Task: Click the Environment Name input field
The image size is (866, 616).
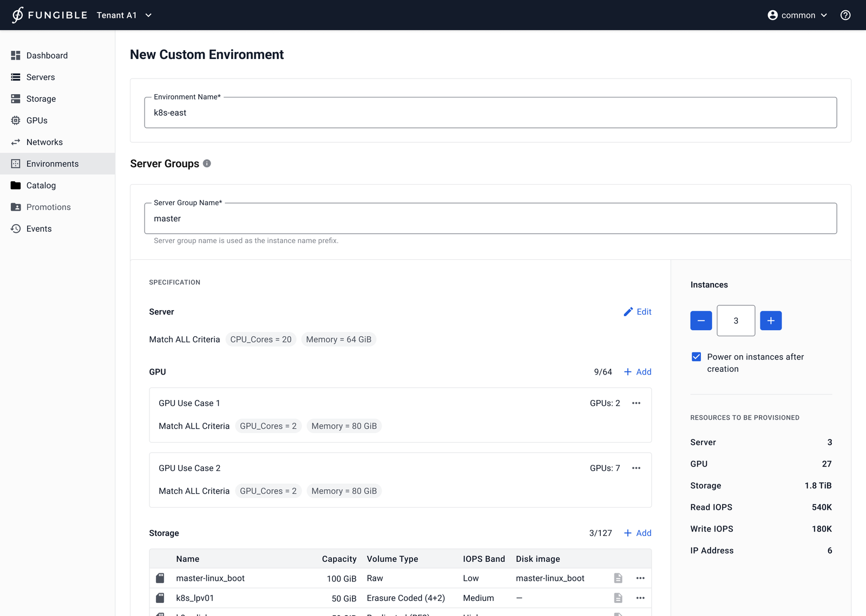Action: pyautogui.click(x=490, y=113)
